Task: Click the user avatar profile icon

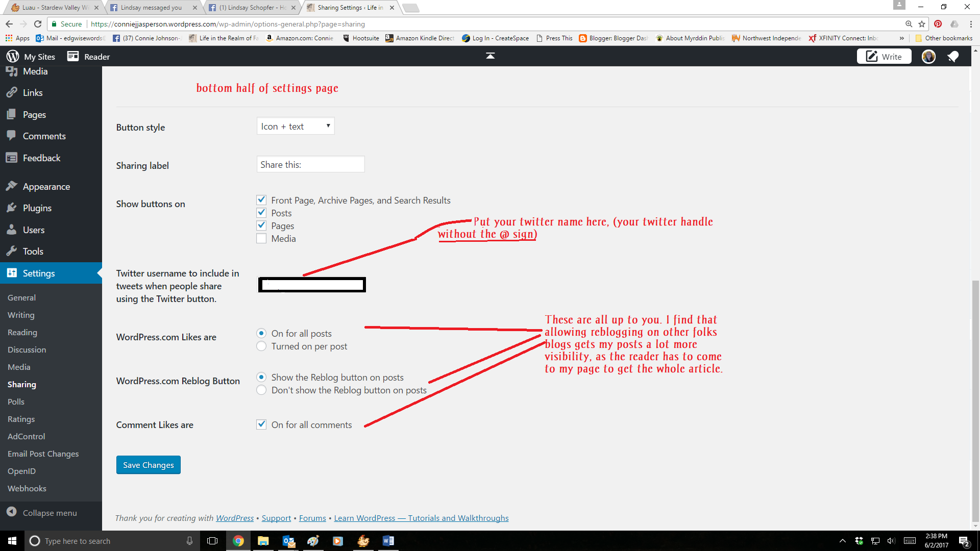Action: [928, 57]
